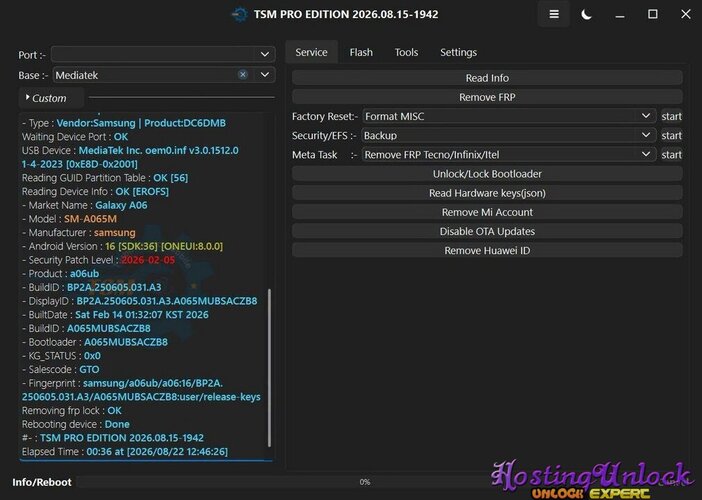This screenshot has height=500, width=702.
Task: Switch to the Settings tab
Action: [x=458, y=52]
